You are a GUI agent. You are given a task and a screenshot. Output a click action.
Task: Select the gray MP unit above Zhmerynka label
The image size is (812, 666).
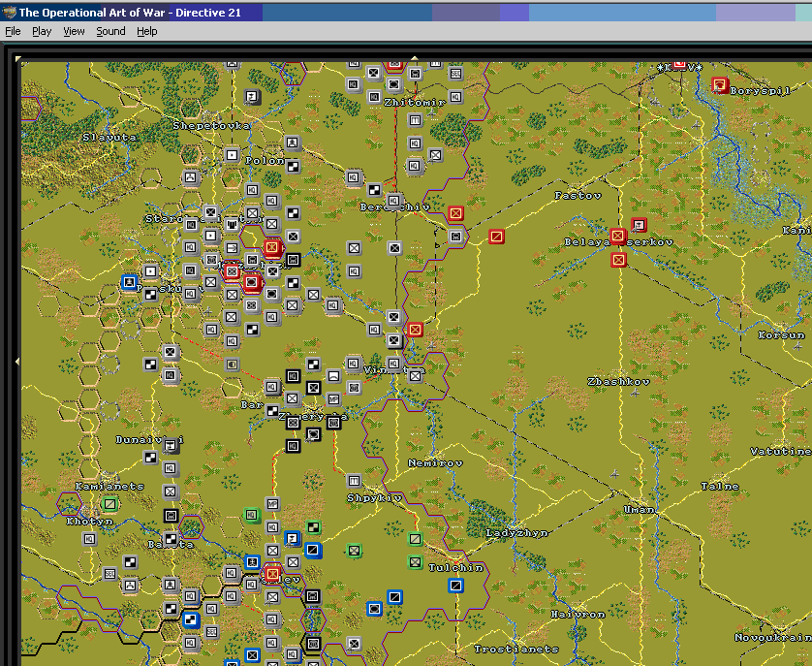pos(333,399)
